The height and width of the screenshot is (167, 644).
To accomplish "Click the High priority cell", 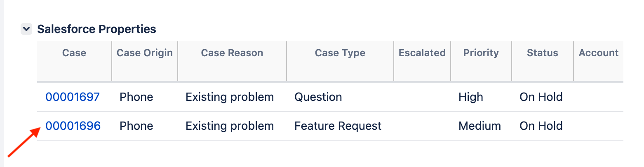I will [470, 97].
